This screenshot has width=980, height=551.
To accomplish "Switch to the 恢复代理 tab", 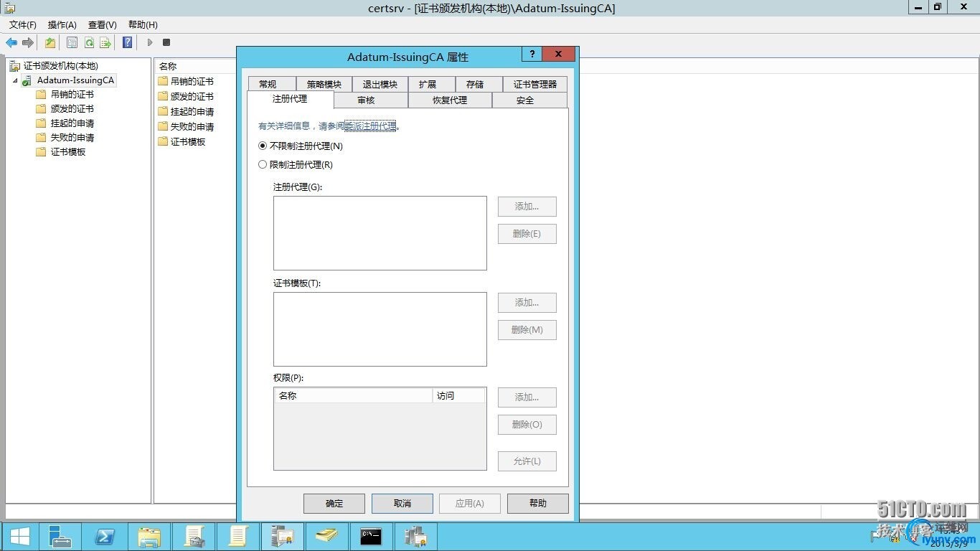I will tap(450, 100).
